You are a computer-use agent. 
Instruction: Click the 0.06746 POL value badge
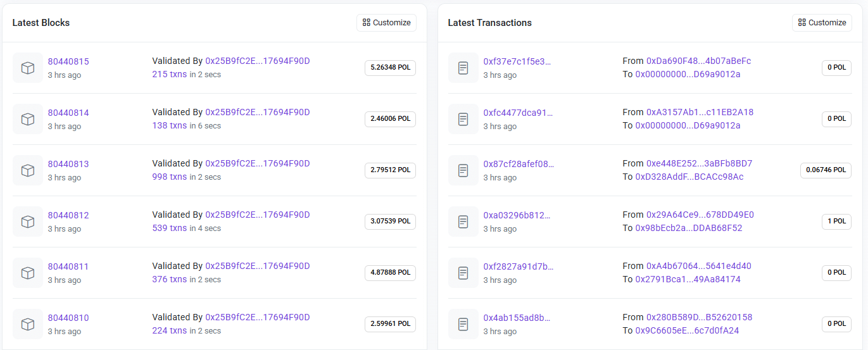click(x=826, y=170)
